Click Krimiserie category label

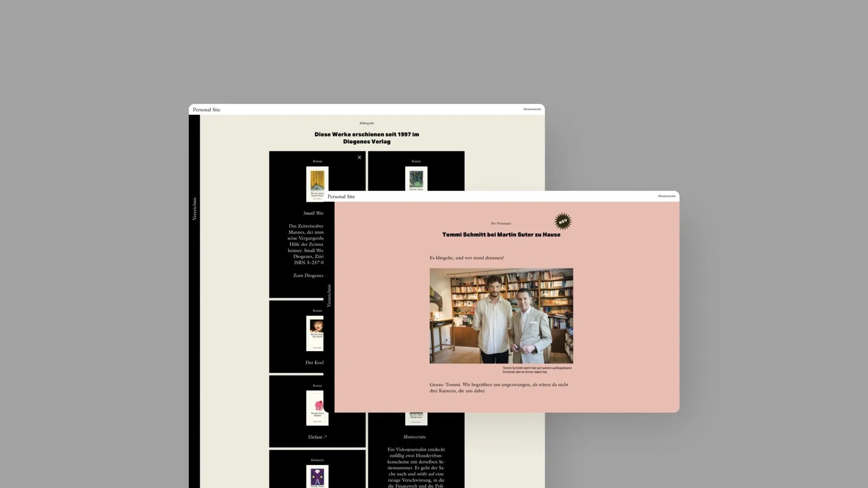(x=317, y=460)
